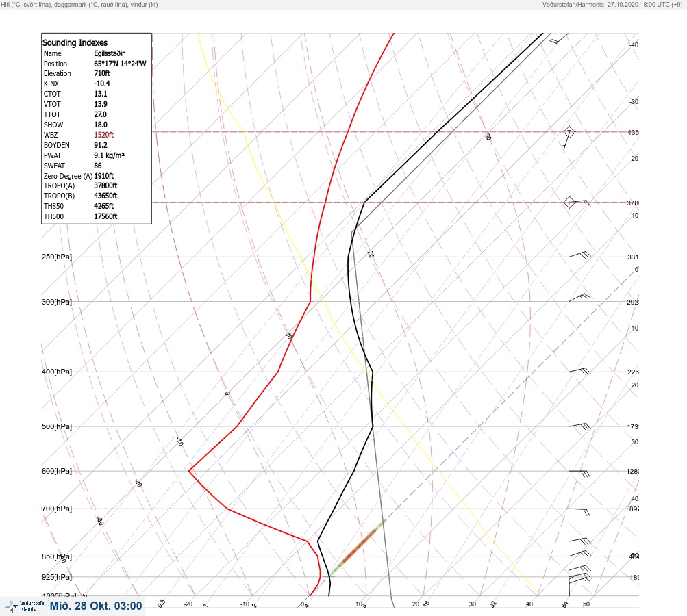The height and width of the screenshot is (616, 687).
Task: Click the position value 65°17'N 14°24'W
Action: [x=120, y=64]
